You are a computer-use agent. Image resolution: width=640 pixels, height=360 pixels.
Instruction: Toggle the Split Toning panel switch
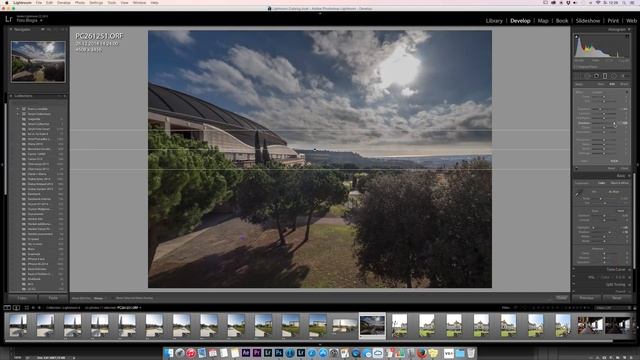click(574, 284)
